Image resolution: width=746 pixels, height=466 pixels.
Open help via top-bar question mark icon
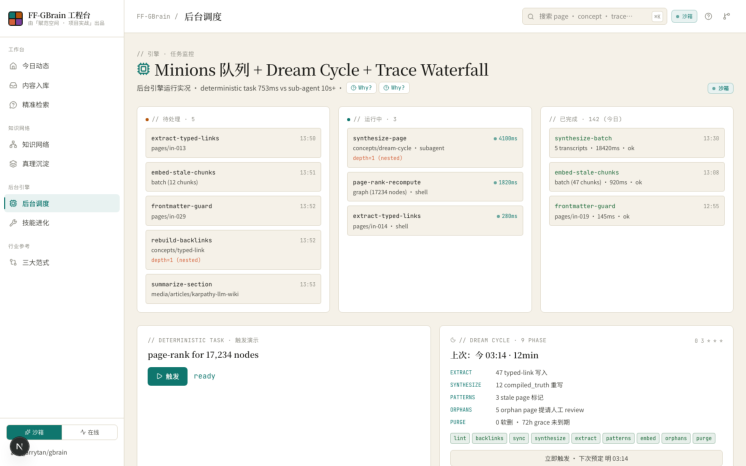click(708, 17)
